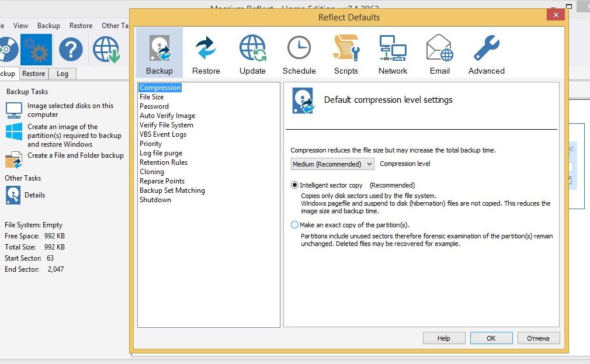Open the Other Tasks menu in main window

[x=114, y=26]
